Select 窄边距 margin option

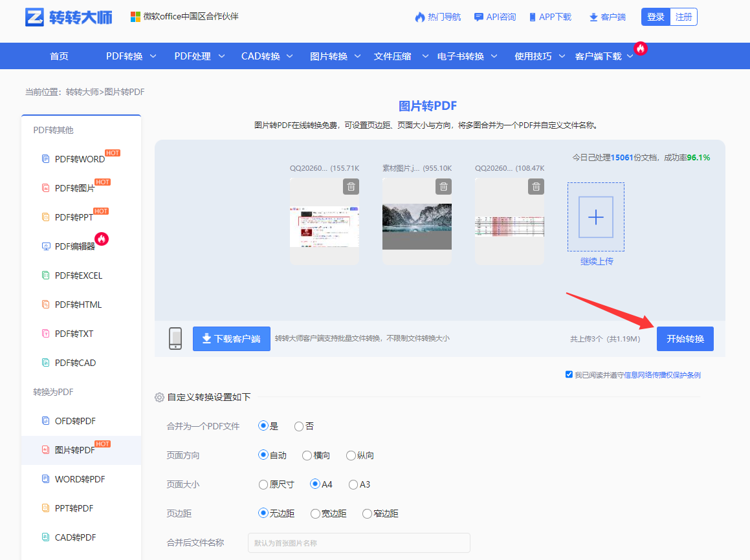pyautogui.click(x=367, y=513)
